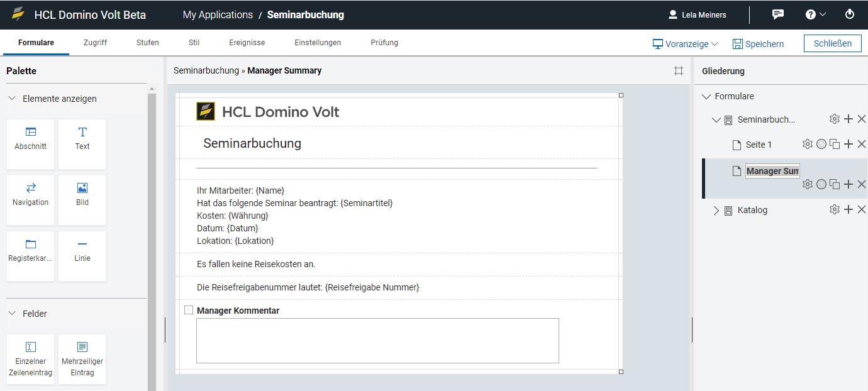Viewport: 868px width, 391px height.
Task: Delete Seite 1 with X icon
Action: pos(862,144)
